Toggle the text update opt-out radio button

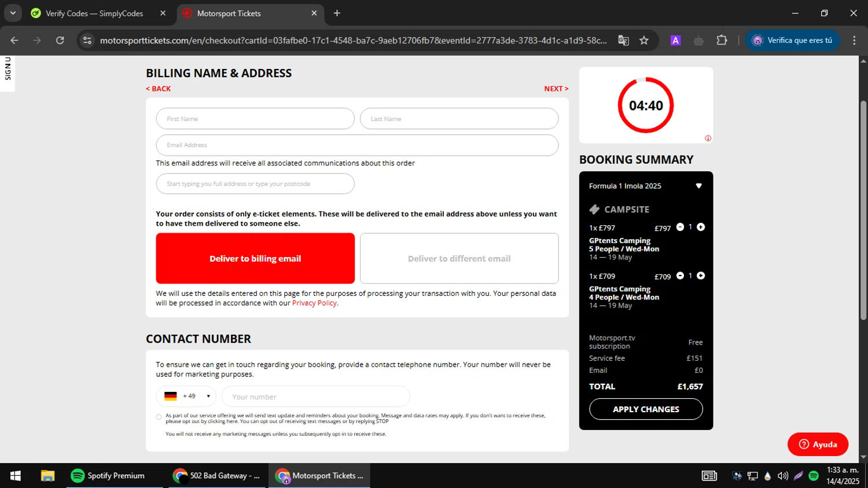[x=159, y=417]
